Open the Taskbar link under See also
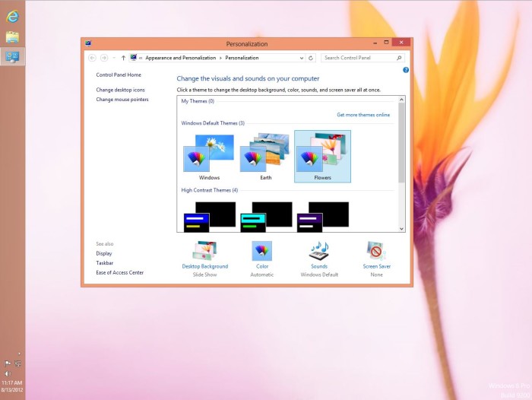The height and width of the screenshot is (400, 532). click(x=105, y=263)
